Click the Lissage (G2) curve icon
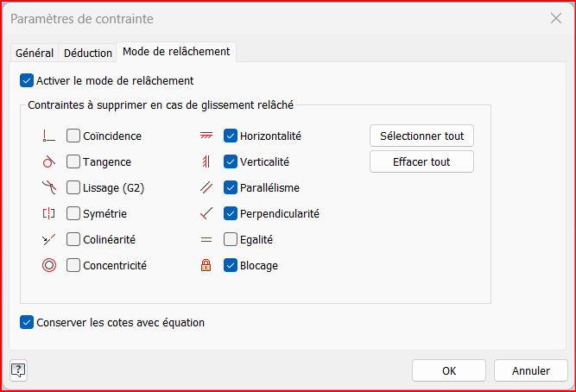This screenshot has width=576, height=392. coord(48,187)
